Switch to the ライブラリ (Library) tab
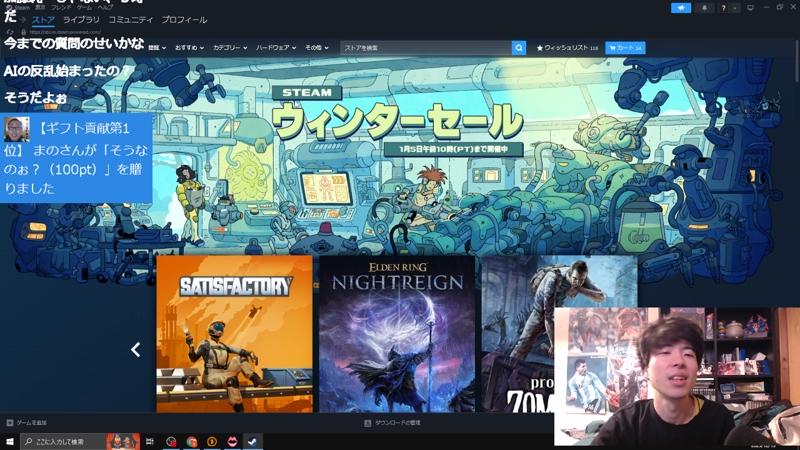The width and height of the screenshot is (800, 450). click(x=81, y=20)
